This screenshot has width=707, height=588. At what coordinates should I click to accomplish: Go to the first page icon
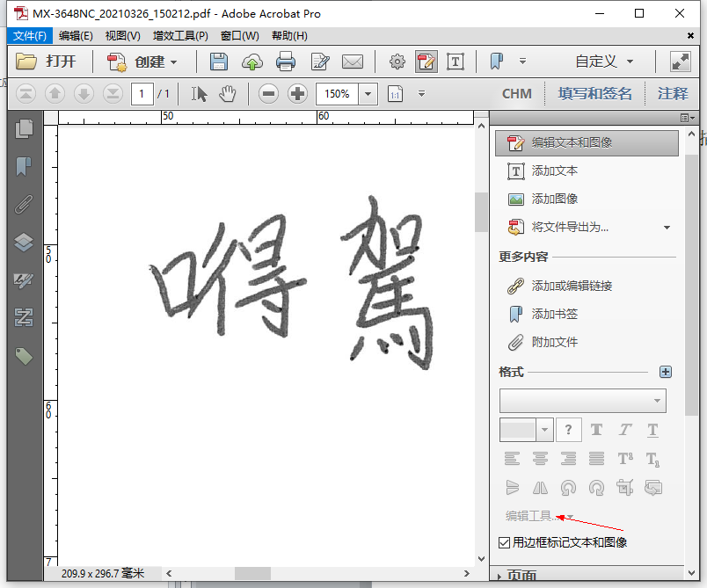26,94
